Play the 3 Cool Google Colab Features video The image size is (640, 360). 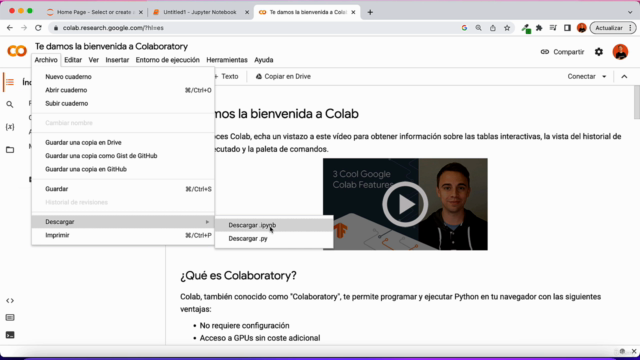[405, 204]
